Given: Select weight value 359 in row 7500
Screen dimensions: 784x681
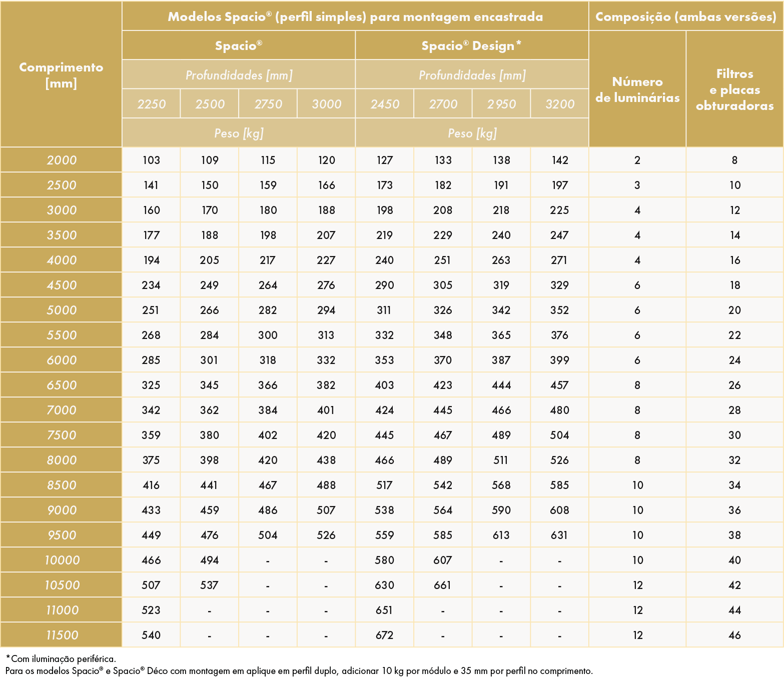Looking at the screenshot, I should pyautogui.click(x=151, y=435).
